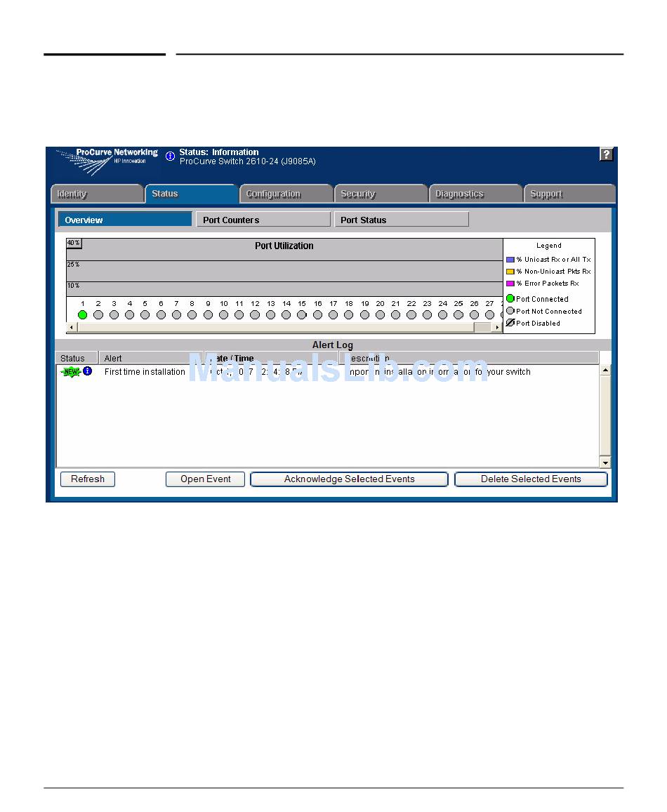Select the 'First time installation' alert
Screen dimensions: 667x812
click(145, 372)
